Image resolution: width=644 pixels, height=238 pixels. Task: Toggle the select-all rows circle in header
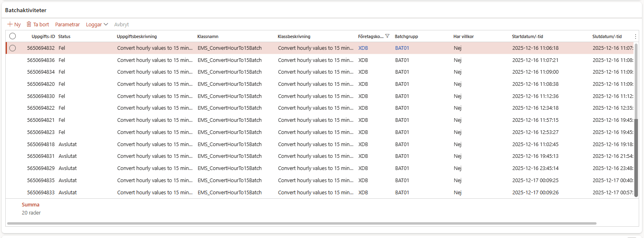coord(13,36)
